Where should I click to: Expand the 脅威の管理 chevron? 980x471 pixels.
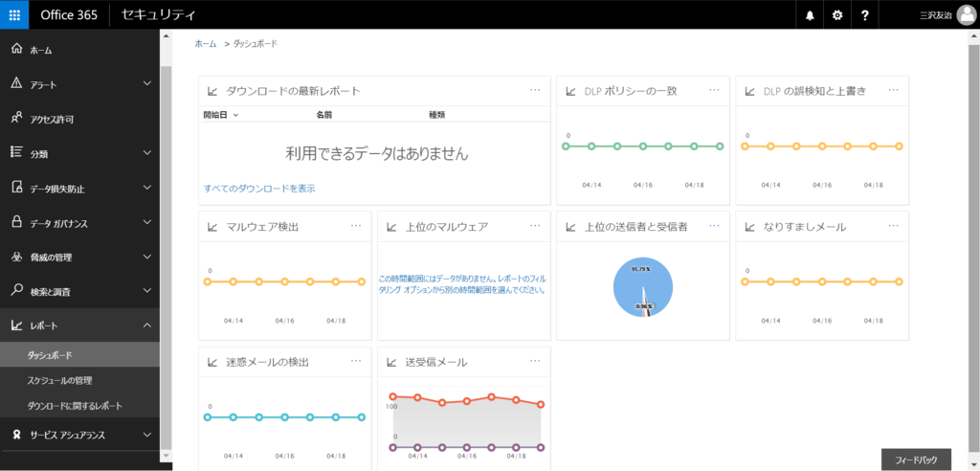pos(147,256)
